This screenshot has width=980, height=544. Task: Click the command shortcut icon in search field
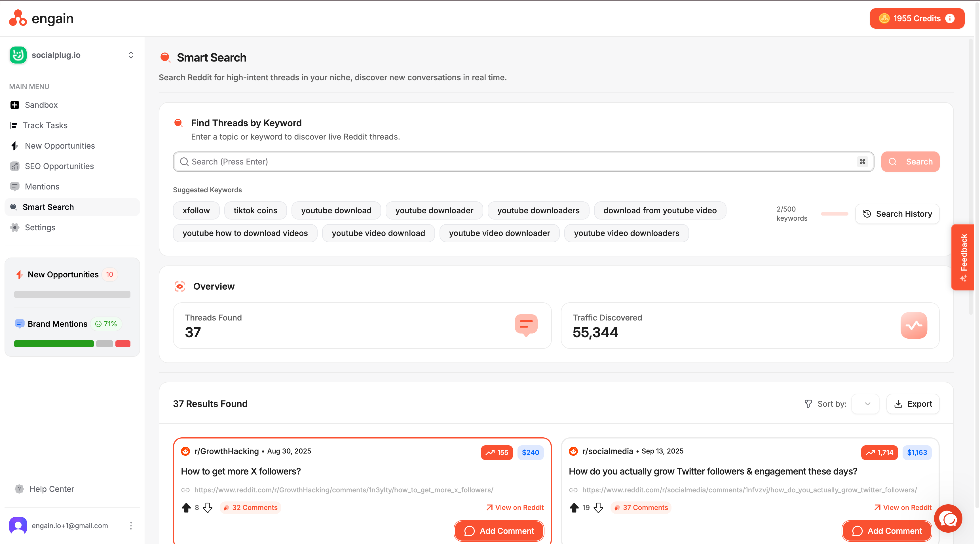(862, 162)
